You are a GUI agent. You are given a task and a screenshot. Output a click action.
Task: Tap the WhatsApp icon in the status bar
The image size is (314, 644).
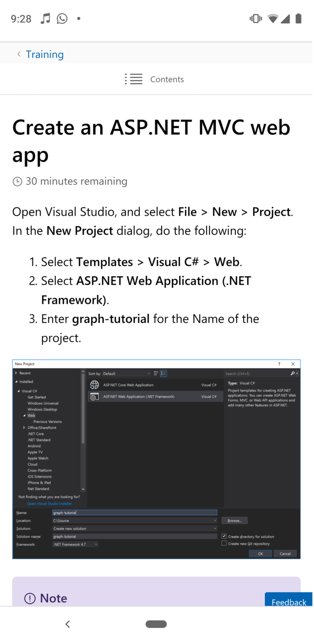click(x=62, y=19)
